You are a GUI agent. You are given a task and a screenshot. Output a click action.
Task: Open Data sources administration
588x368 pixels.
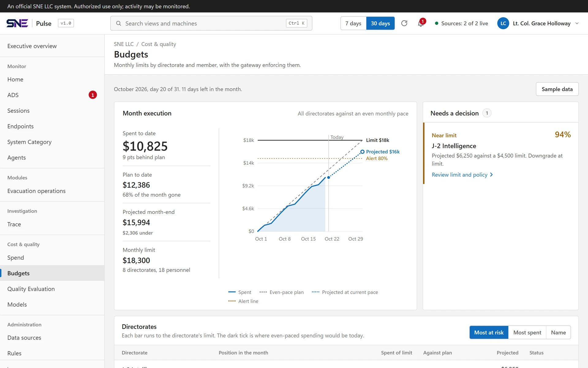52,338
